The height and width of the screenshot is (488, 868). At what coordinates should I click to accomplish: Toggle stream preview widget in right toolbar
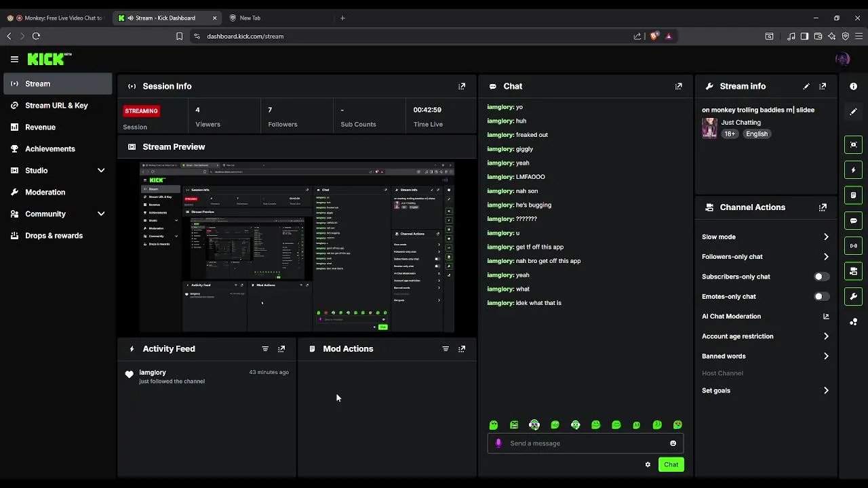[853, 144]
